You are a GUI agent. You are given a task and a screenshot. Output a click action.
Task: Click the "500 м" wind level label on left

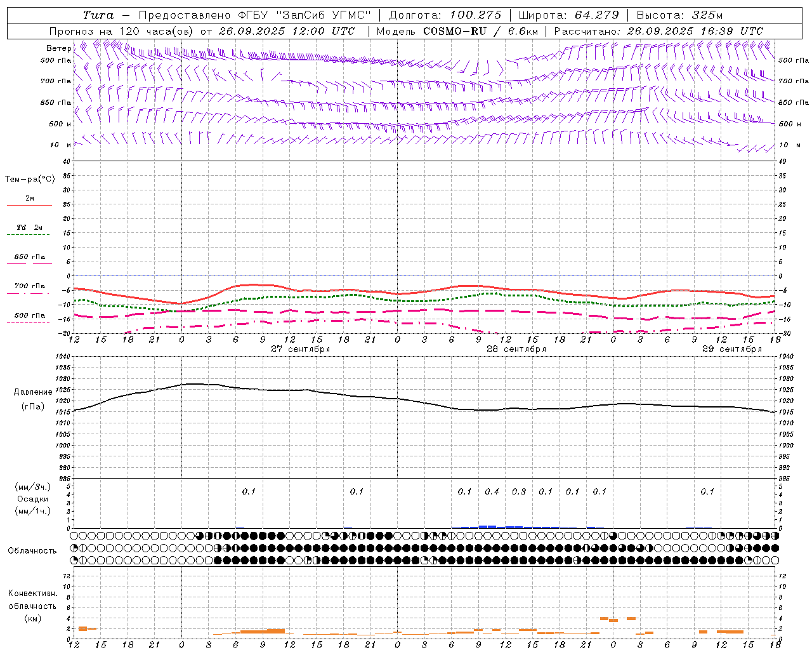tap(60, 124)
